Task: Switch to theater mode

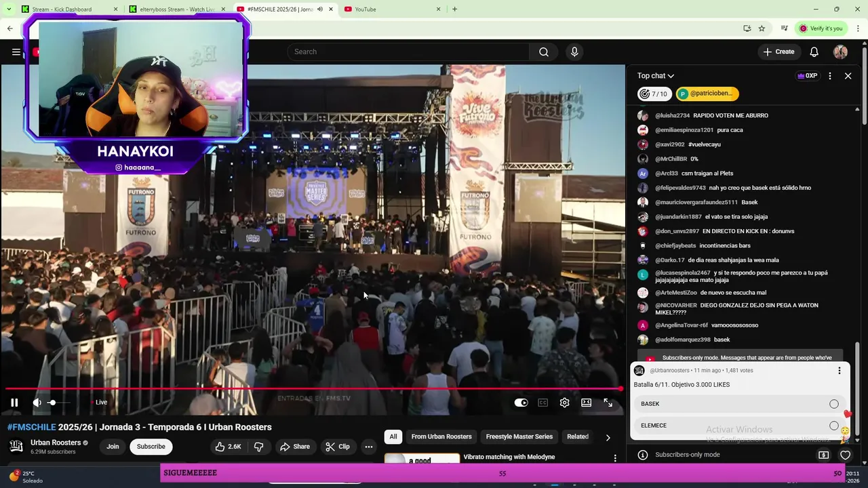Action: pyautogui.click(x=587, y=403)
